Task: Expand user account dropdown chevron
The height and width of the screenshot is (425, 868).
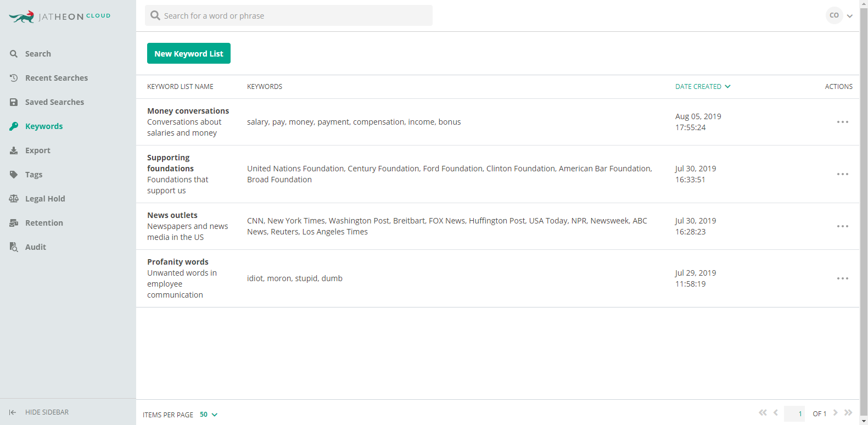Action: (x=849, y=16)
